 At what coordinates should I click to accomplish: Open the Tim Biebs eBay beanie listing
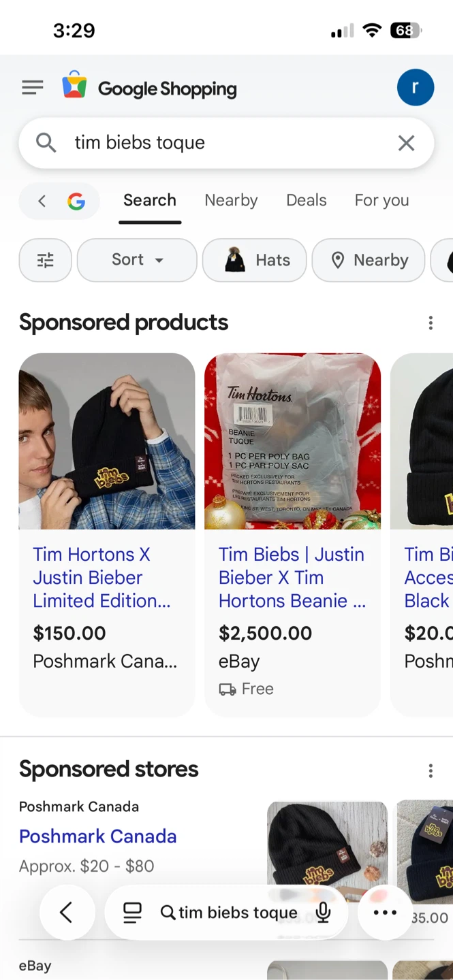(x=292, y=577)
